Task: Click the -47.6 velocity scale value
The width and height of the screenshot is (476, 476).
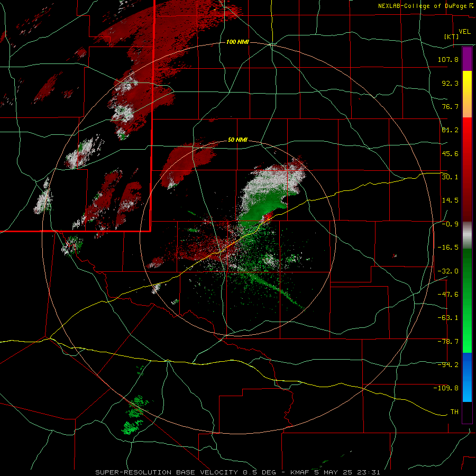Action: pos(448,295)
